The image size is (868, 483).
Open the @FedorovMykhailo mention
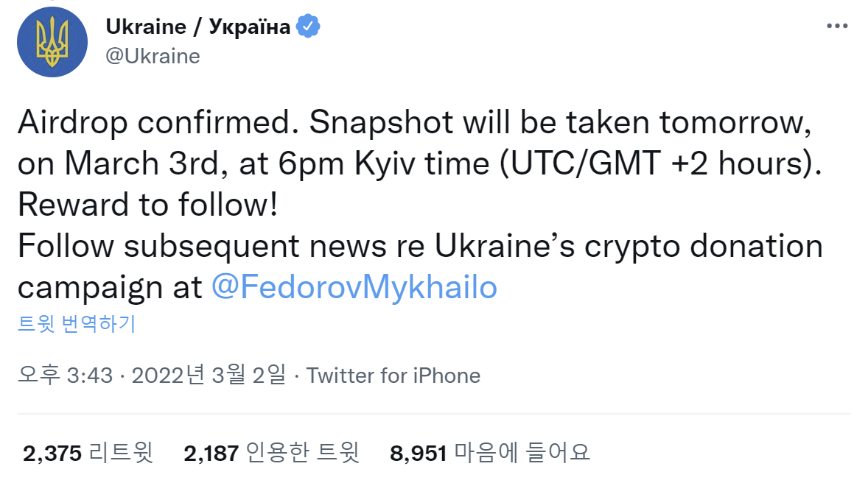[x=354, y=287]
